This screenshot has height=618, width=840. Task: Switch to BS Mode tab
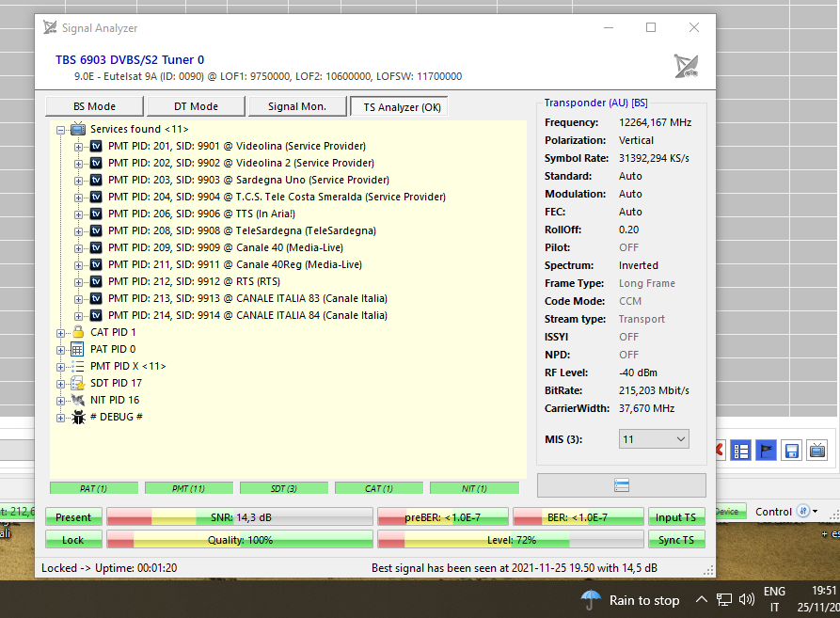pos(94,106)
